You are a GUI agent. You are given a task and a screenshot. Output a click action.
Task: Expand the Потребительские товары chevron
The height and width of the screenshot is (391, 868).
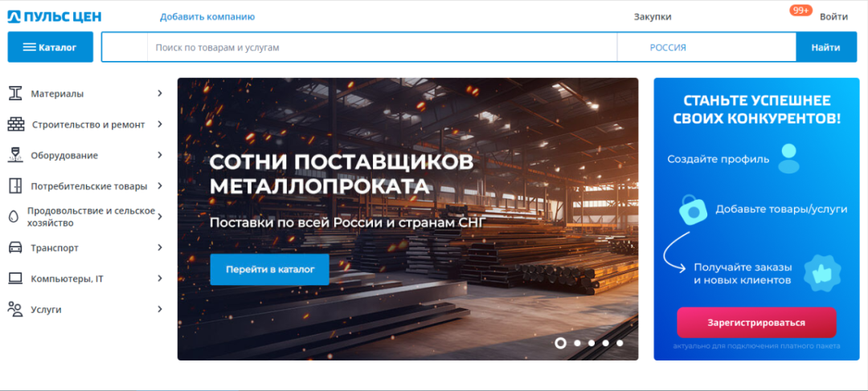click(159, 185)
